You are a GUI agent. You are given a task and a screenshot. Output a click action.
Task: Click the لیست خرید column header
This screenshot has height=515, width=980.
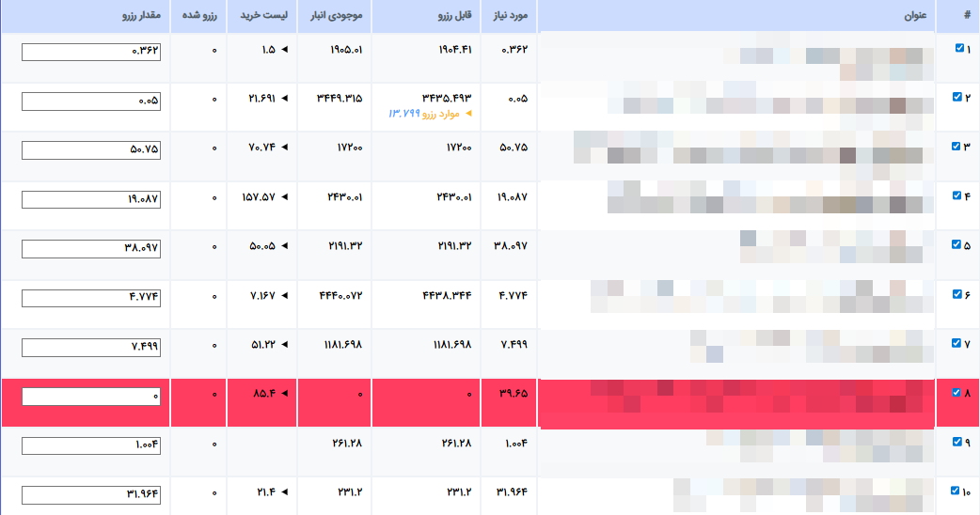[261, 17]
